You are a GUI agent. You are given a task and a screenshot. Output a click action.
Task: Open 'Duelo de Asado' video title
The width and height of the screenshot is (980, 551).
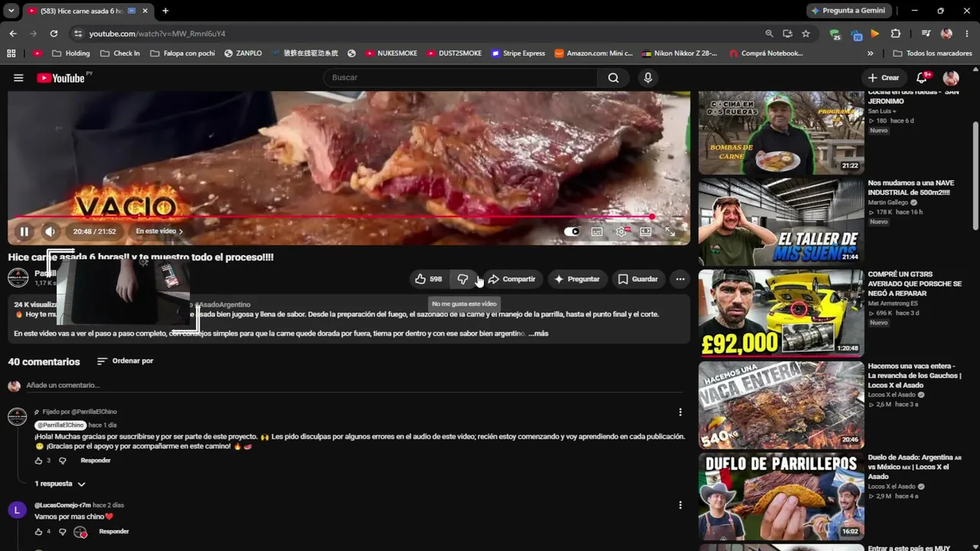[914, 467]
